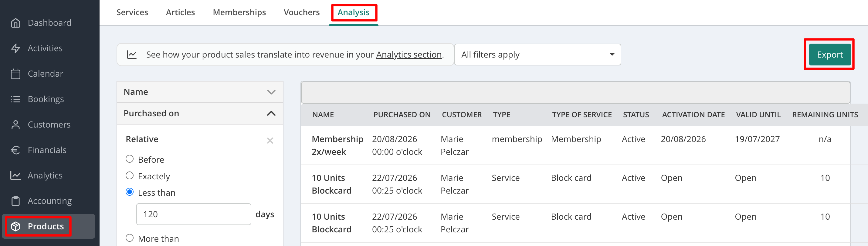Click the STATUS column header
868x246 pixels.
pos(636,115)
